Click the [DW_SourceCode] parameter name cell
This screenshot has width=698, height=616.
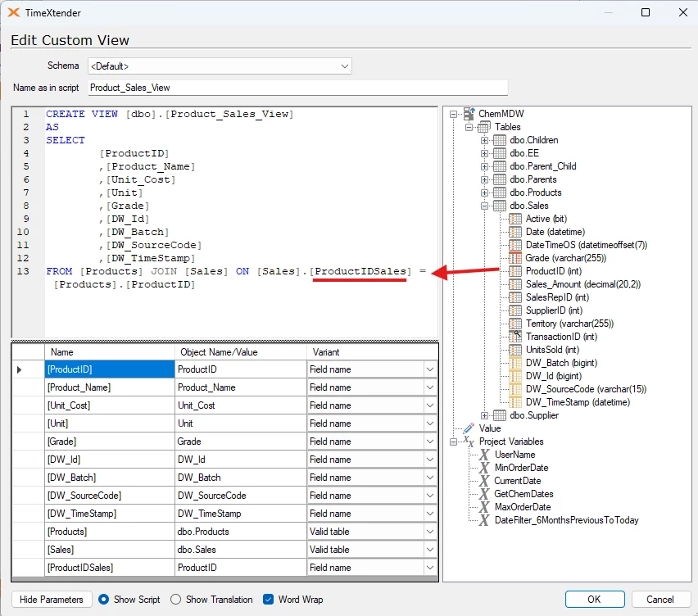click(x=110, y=496)
